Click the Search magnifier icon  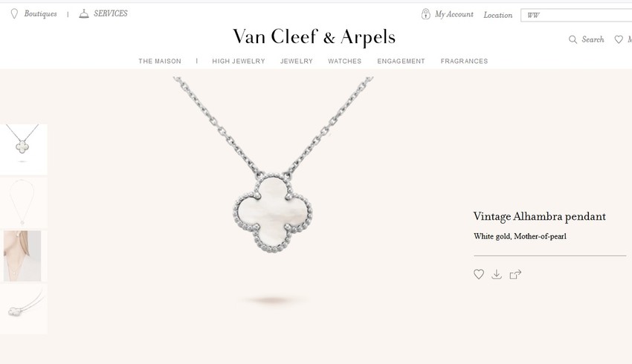coord(573,39)
